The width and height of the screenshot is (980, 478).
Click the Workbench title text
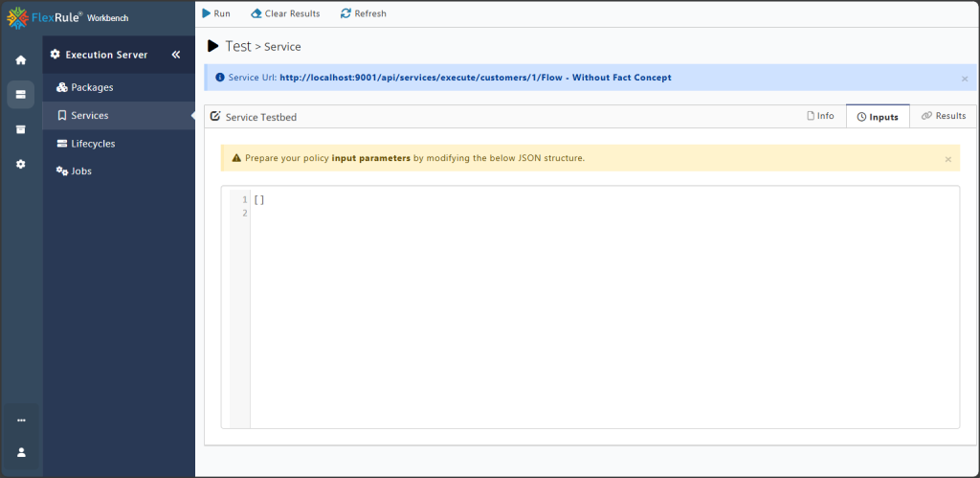click(x=107, y=18)
